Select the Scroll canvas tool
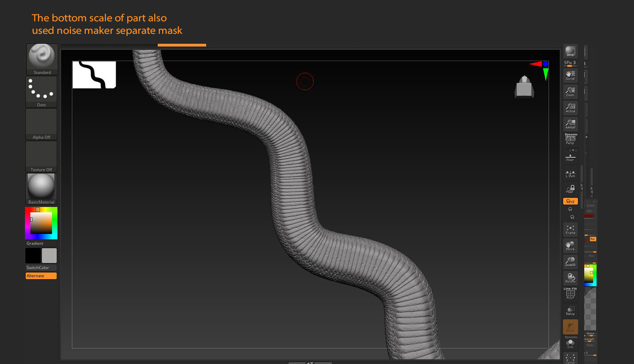The height and width of the screenshot is (364, 634). point(570,75)
